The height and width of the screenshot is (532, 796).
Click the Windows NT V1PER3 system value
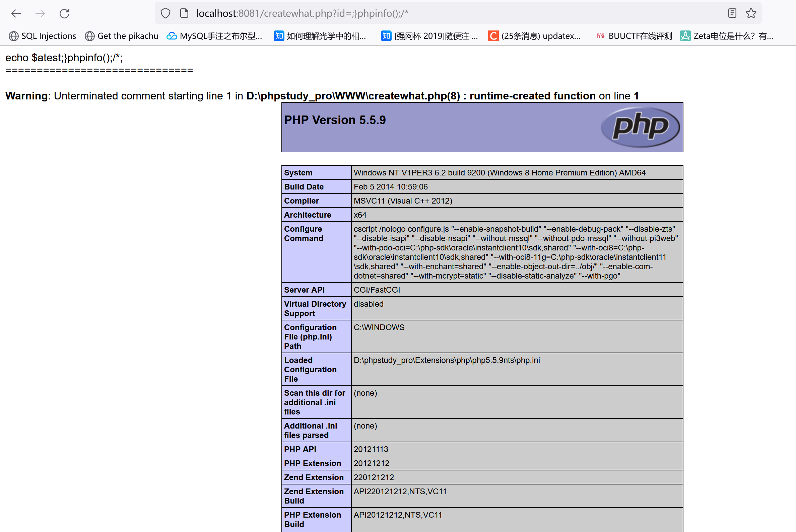point(499,173)
